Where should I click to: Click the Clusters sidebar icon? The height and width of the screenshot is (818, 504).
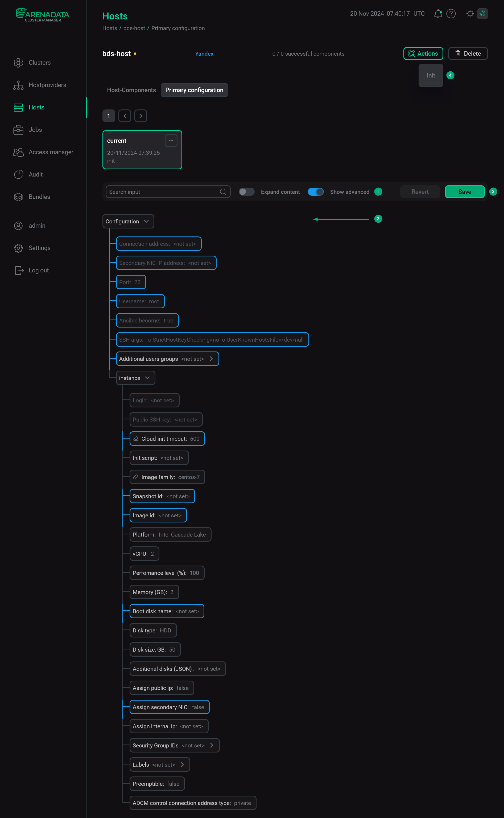[18, 63]
